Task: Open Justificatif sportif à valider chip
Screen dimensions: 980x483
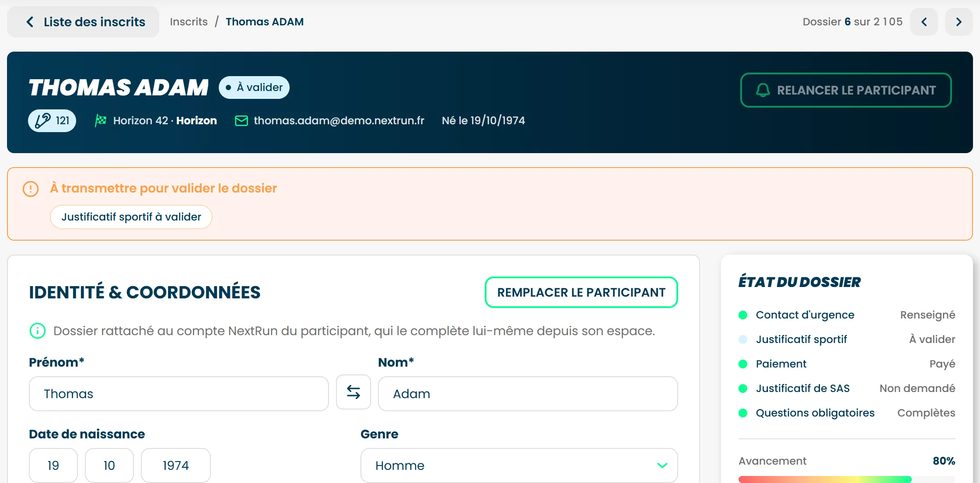Action: (x=131, y=217)
